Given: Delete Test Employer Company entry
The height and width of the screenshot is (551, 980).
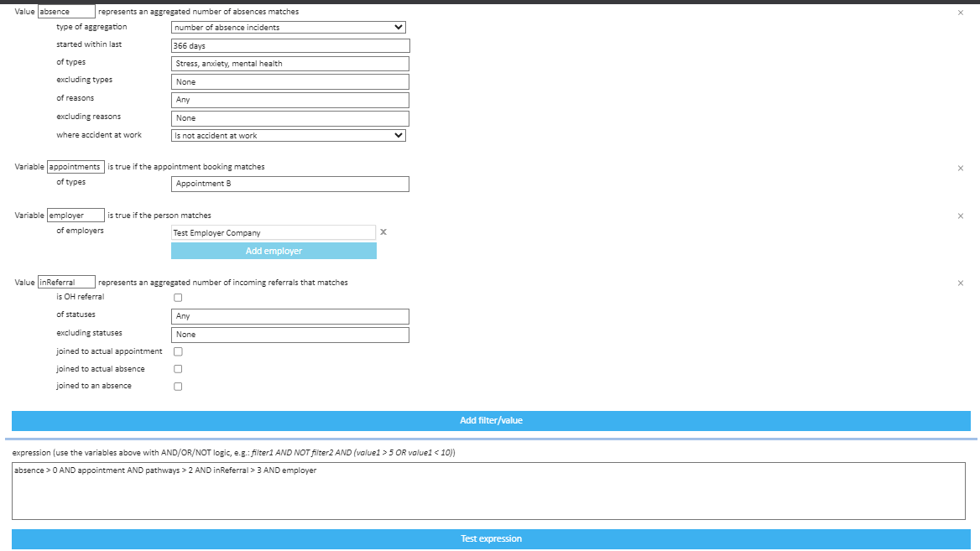Looking at the screenshot, I should [x=383, y=232].
